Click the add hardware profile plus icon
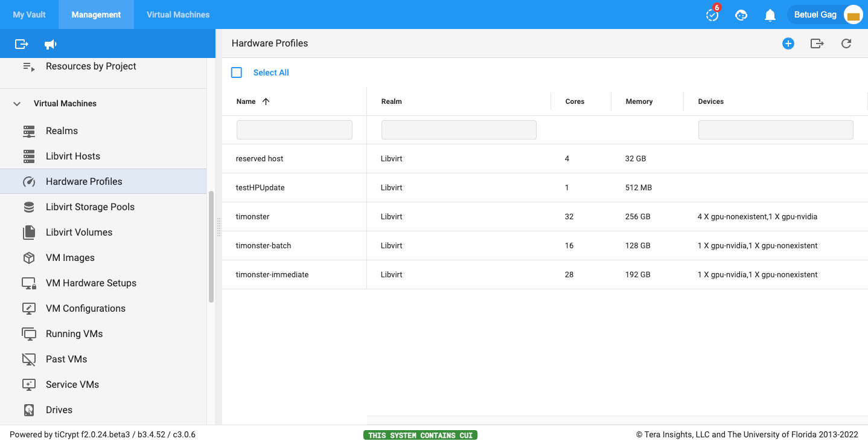 pos(788,43)
